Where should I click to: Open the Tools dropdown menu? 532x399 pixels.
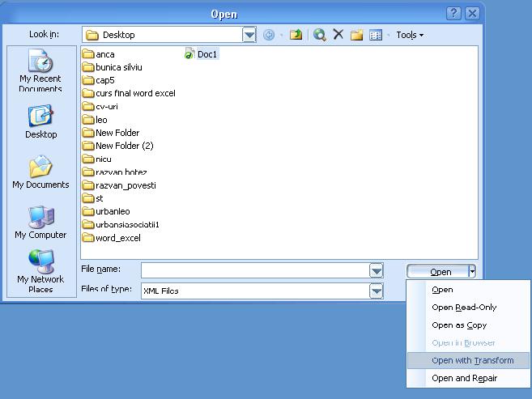tap(410, 35)
